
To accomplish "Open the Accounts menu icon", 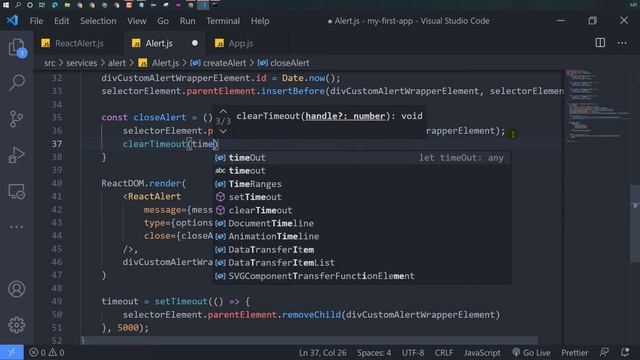I will tap(16, 289).
